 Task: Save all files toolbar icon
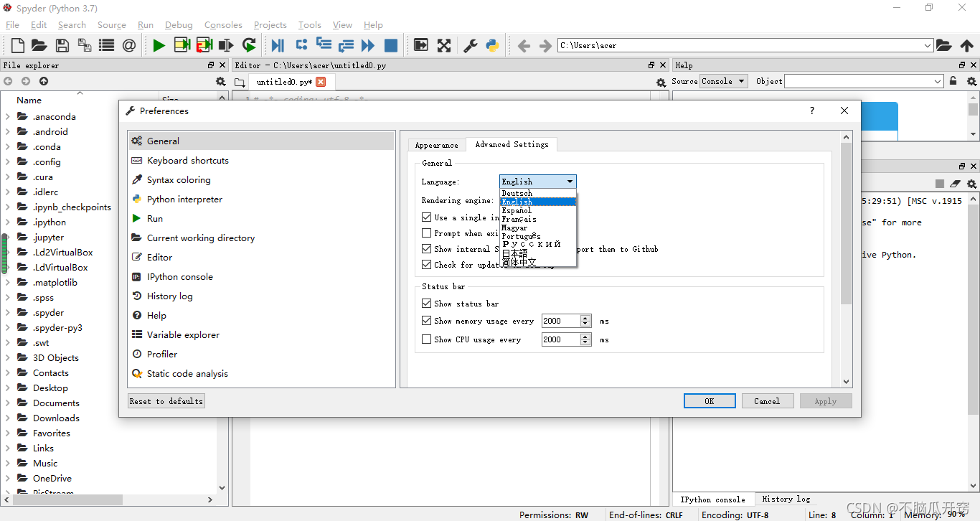(x=85, y=45)
